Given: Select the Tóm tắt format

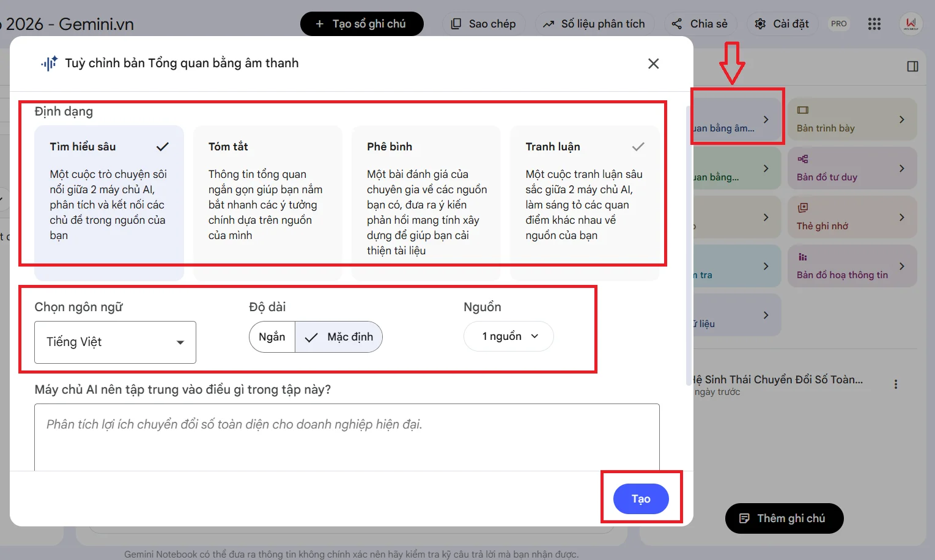Looking at the screenshot, I should (x=267, y=203).
